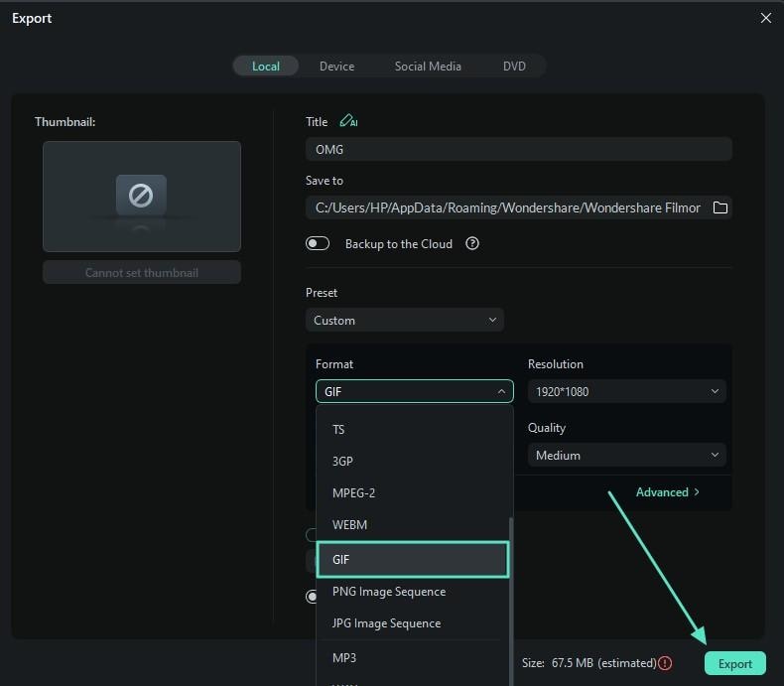Switch to the Device tab
The height and width of the screenshot is (686, 784).
click(337, 66)
